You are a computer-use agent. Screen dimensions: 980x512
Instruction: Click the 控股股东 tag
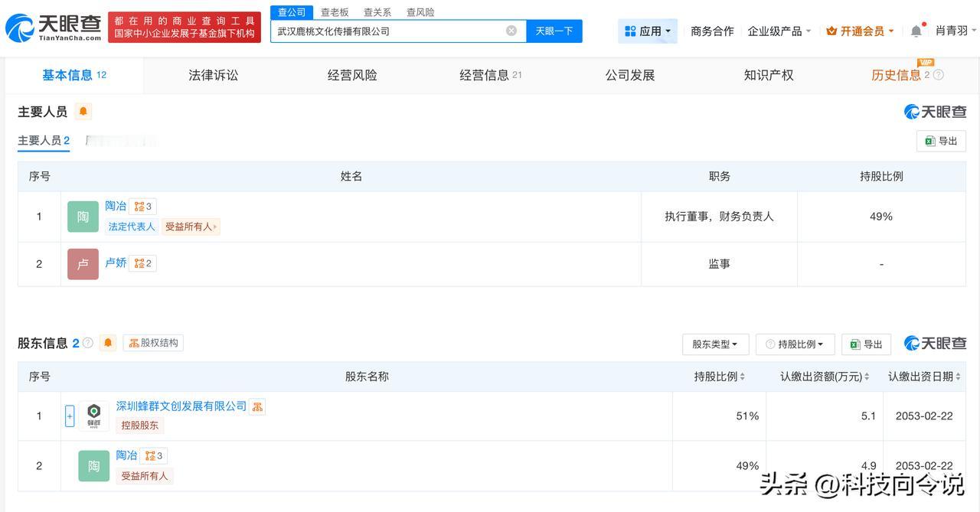pyautogui.click(x=139, y=426)
